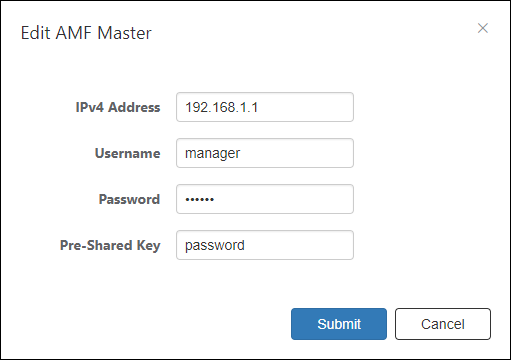The width and height of the screenshot is (511, 360).
Task: Place cursor on the manager text
Action: pyautogui.click(x=212, y=154)
